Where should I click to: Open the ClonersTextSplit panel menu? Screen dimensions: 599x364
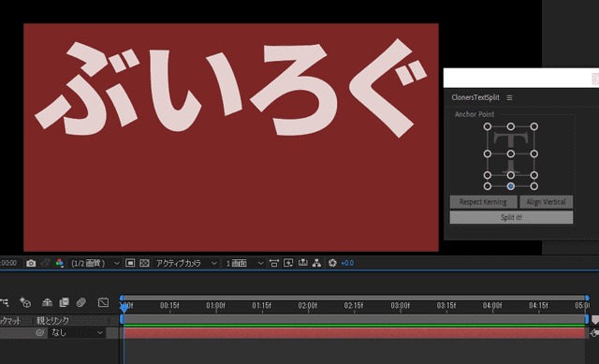point(509,97)
